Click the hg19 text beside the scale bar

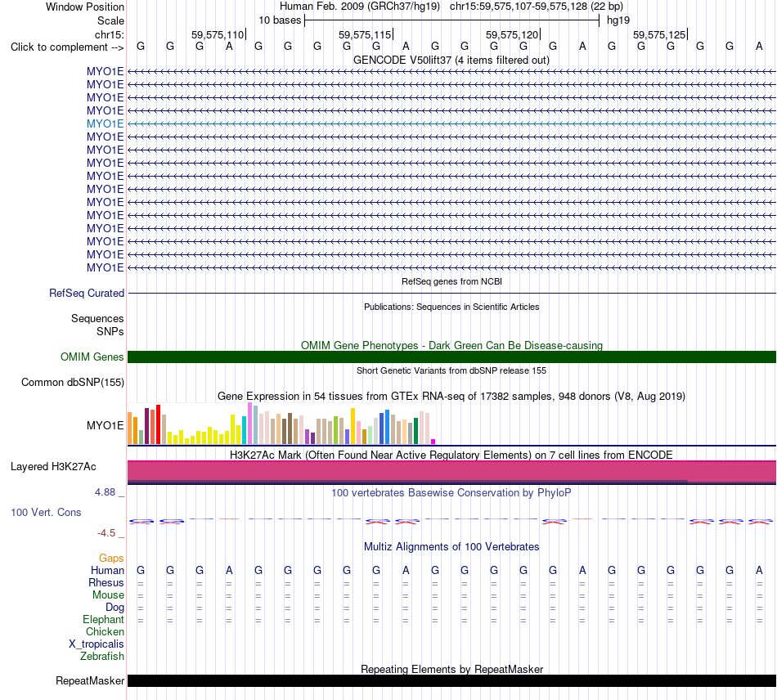pos(618,20)
